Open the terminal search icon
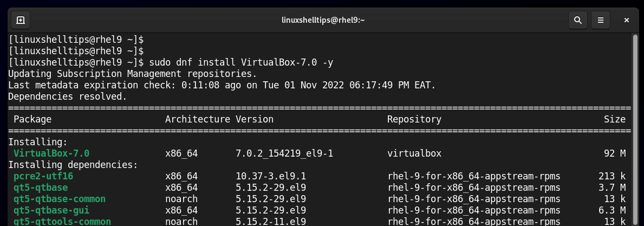This screenshot has width=644, height=226. [578, 20]
